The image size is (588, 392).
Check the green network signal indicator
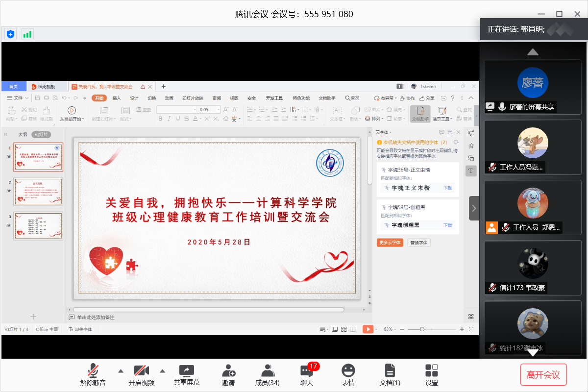click(27, 34)
